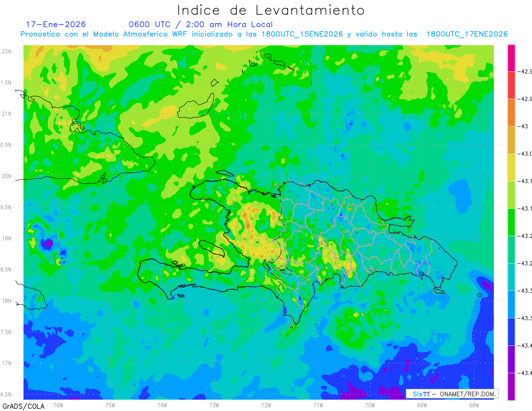Click the '69W' longitude label
The height and width of the screenshot is (411, 532).
[x=422, y=405]
